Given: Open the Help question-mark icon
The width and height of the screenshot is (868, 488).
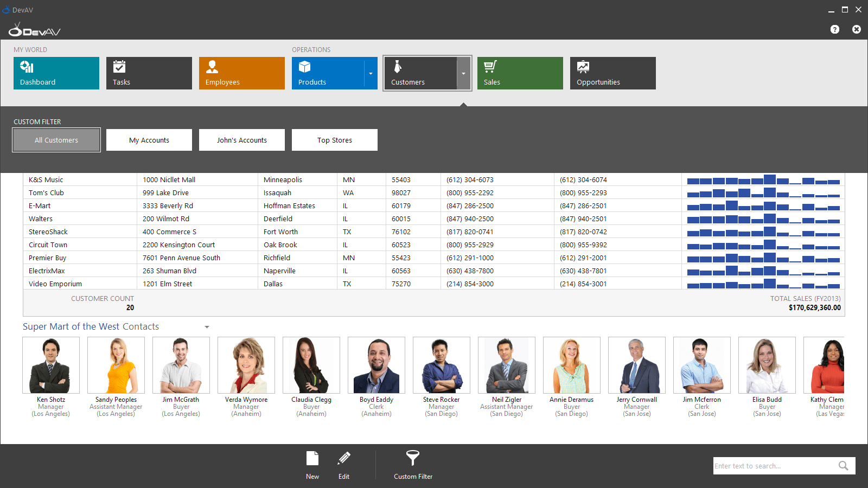Looking at the screenshot, I should [834, 29].
